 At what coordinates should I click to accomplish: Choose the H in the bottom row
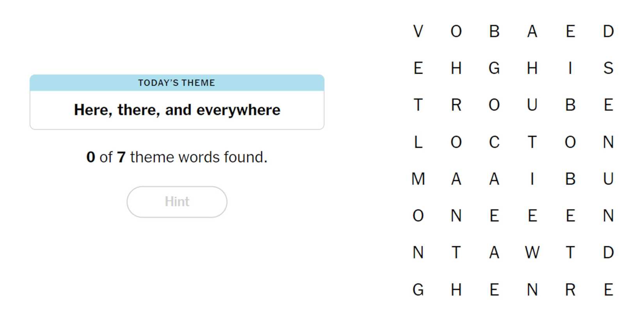point(456,290)
